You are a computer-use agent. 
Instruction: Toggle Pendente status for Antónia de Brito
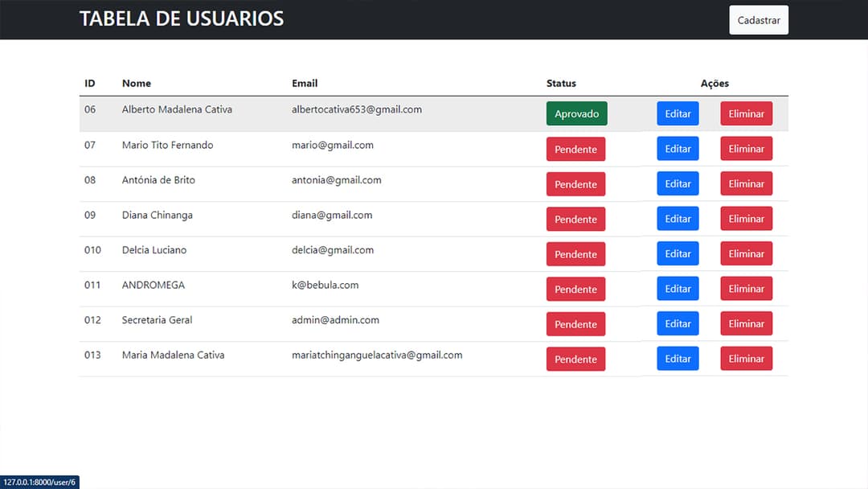575,184
